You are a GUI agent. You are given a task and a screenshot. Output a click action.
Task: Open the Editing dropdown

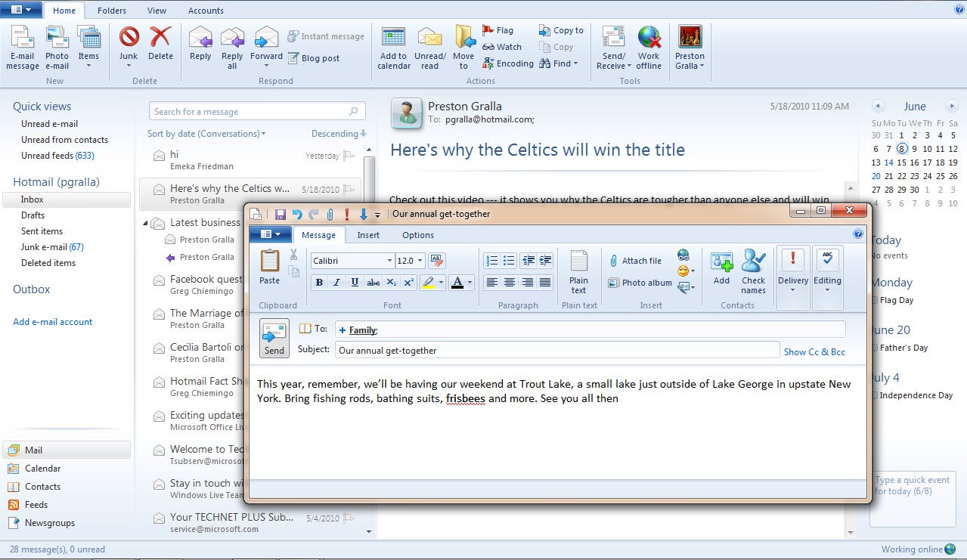click(x=827, y=277)
